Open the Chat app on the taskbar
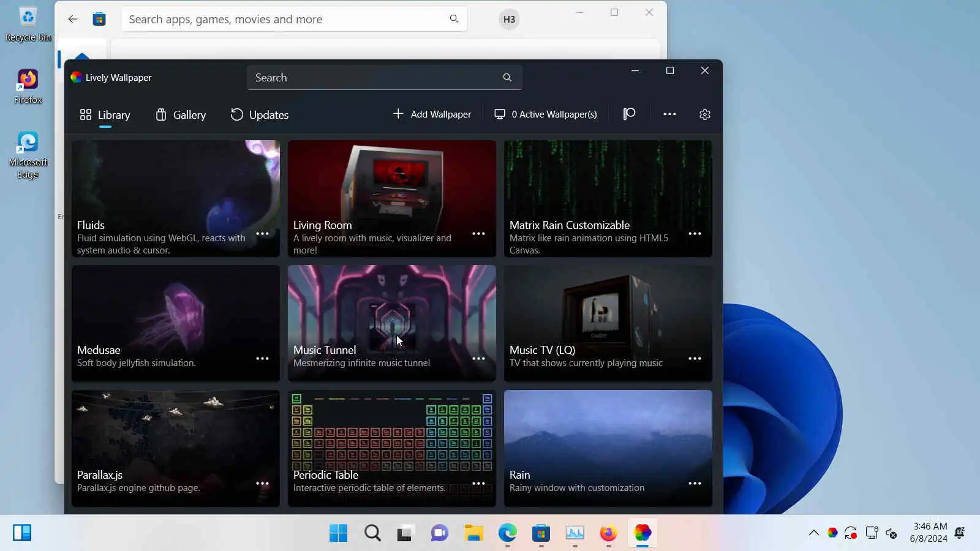This screenshot has width=980, height=551. [439, 533]
